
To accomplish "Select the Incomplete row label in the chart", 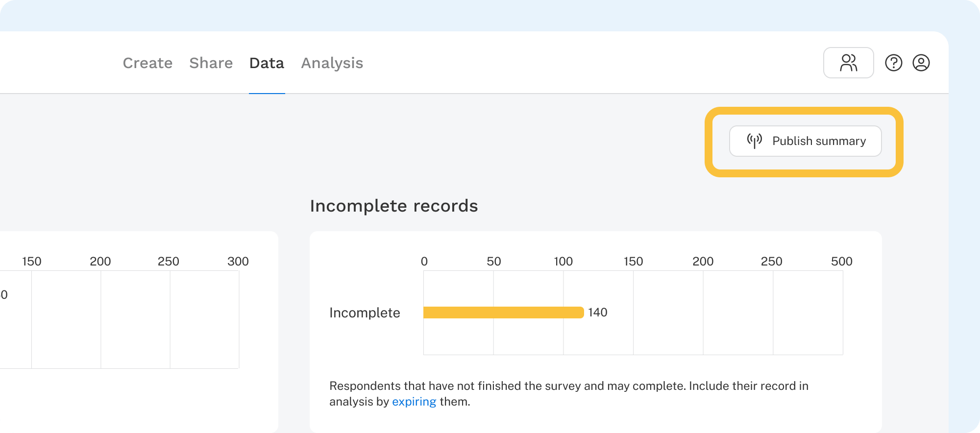I will [x=365, y=313].
